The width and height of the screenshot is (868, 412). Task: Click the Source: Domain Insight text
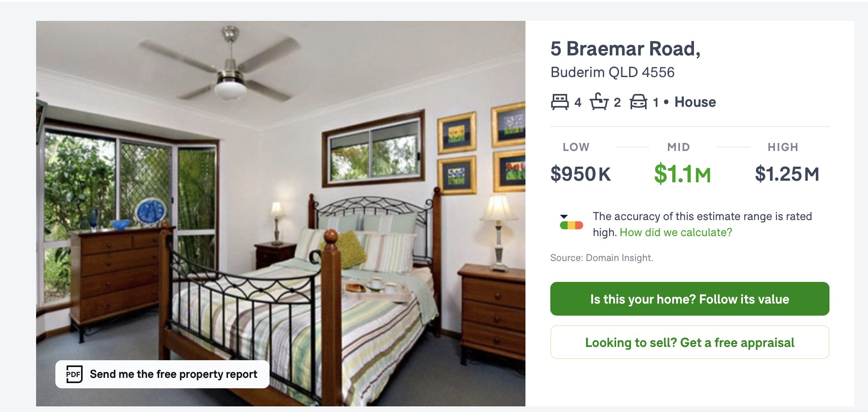(x=602, y=258)
